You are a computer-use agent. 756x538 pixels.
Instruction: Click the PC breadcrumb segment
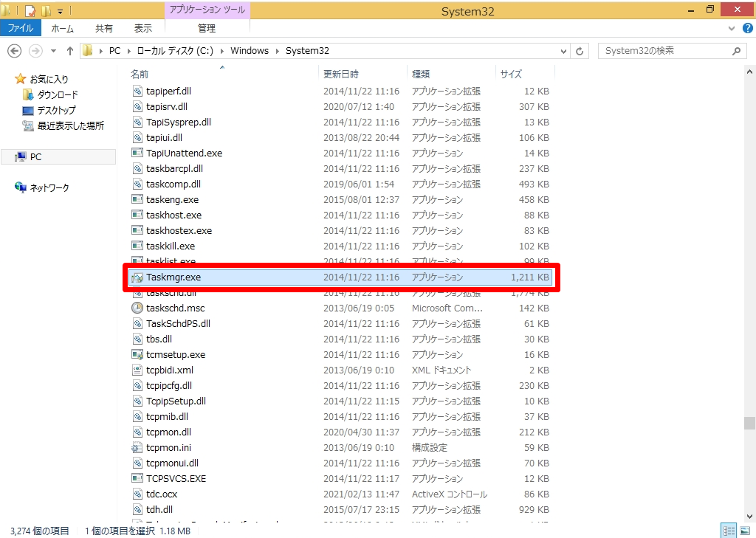coord(114,51)
